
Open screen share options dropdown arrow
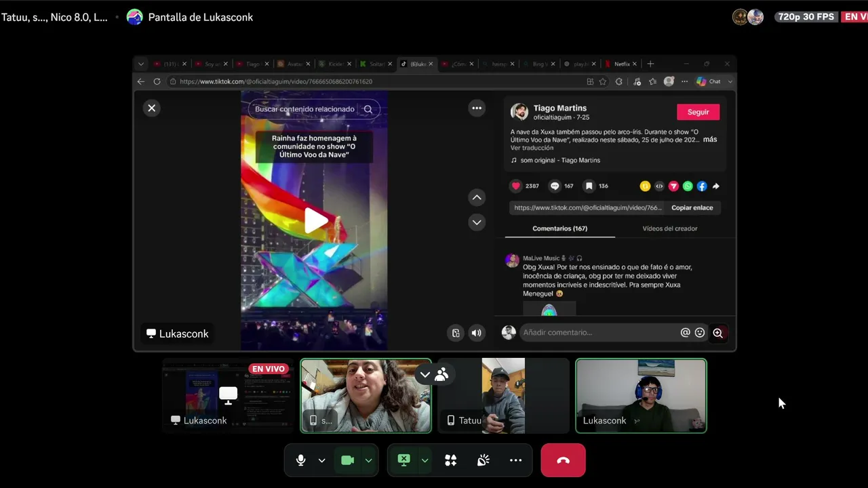tap(425, 460)
